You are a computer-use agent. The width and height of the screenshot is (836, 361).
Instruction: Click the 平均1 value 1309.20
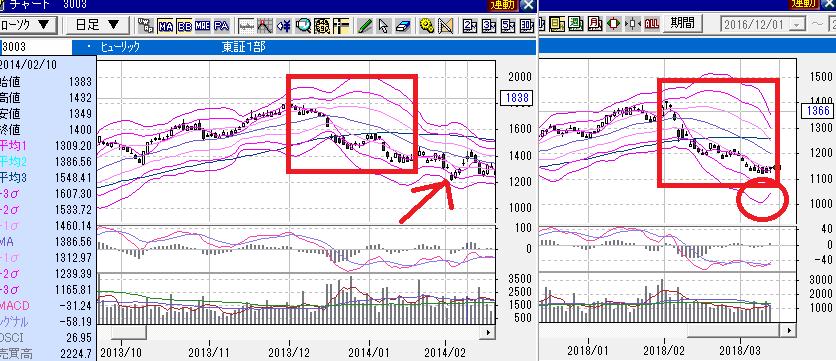[74, 146]
